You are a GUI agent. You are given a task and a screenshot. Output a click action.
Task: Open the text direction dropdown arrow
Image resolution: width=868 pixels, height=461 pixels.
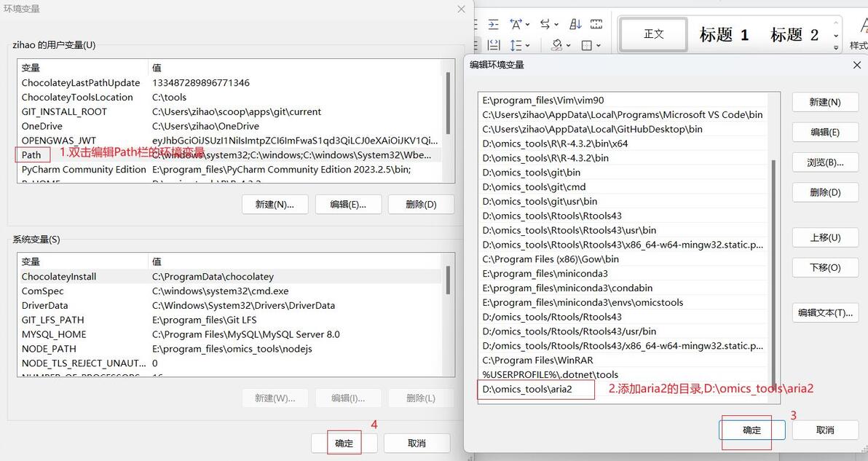pos(556,24)
